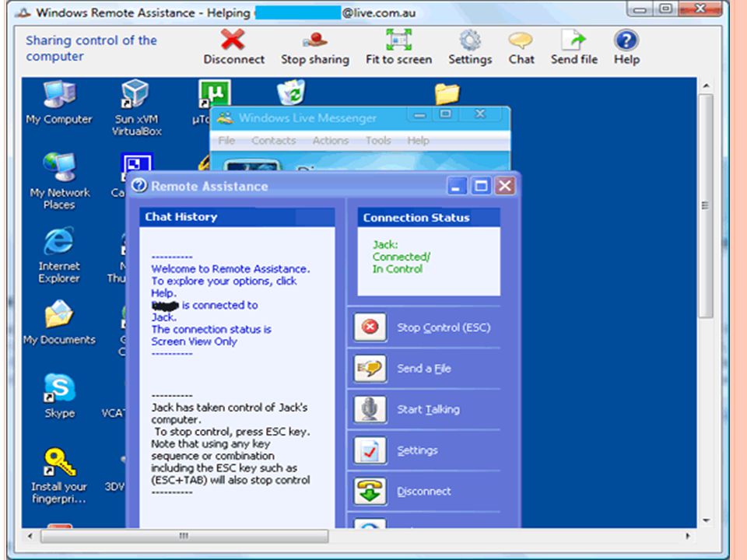Click the Settings checkmark icon in Remote Assistance
The image size is (747, 560).
pos(370,450)
